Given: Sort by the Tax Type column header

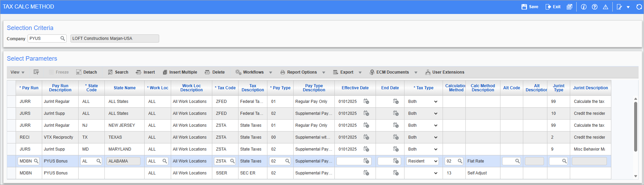Looking at the screenshot, I should [x=424, y=88].
